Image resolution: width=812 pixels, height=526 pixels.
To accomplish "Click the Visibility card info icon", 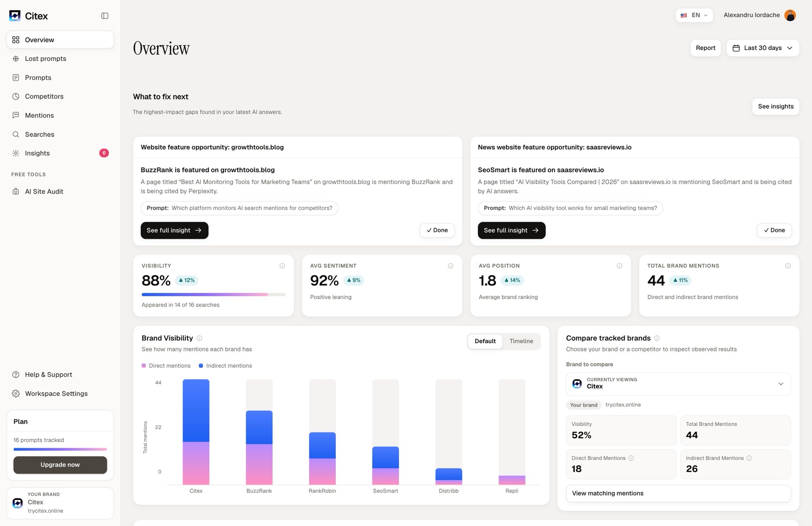I will [x=282, y=266].
